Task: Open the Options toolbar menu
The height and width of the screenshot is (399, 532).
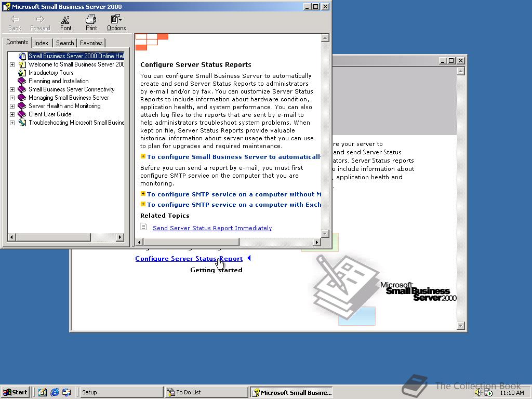Action: 116,23
